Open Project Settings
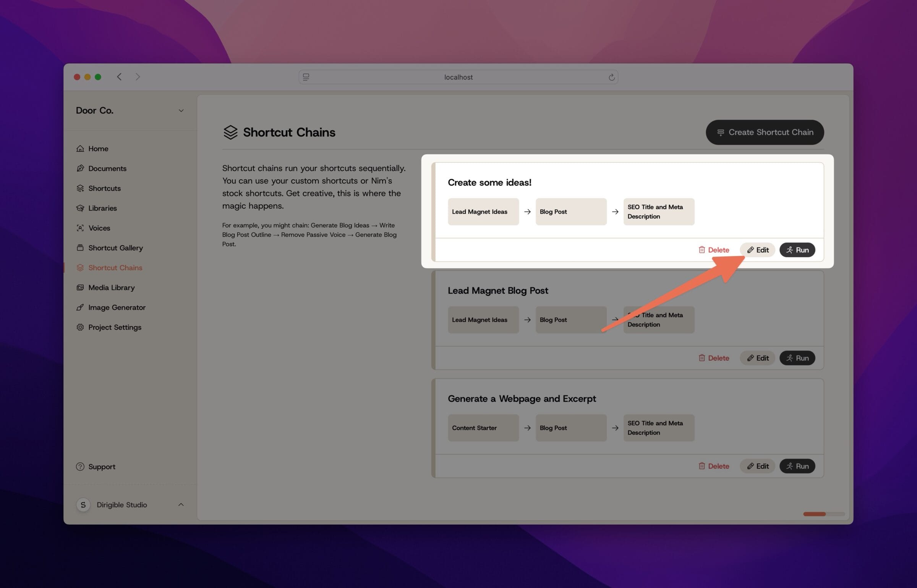The height and width of the screenshot is (588, 917). tap(114, 328)
